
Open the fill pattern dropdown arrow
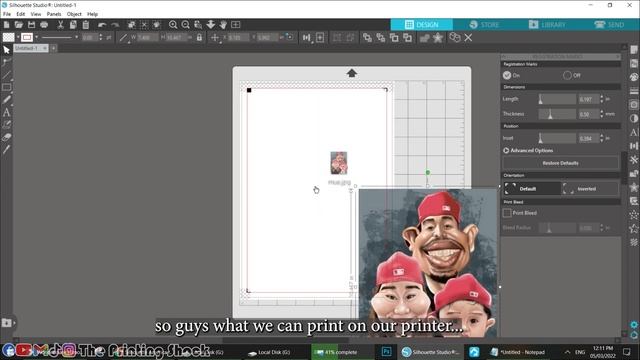pyautogui.click(x=18, y=38)
